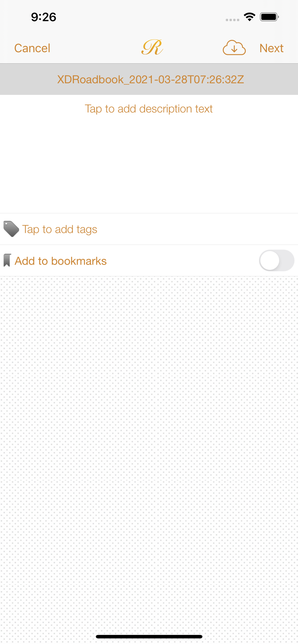Go to Next step
The width and height of the screenshot is (298, 644).
tap(272, 48)
